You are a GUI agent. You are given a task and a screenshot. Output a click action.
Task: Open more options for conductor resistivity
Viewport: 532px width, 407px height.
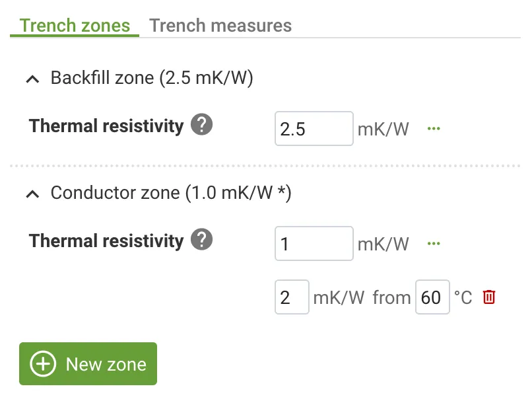(x=434, y=243)
